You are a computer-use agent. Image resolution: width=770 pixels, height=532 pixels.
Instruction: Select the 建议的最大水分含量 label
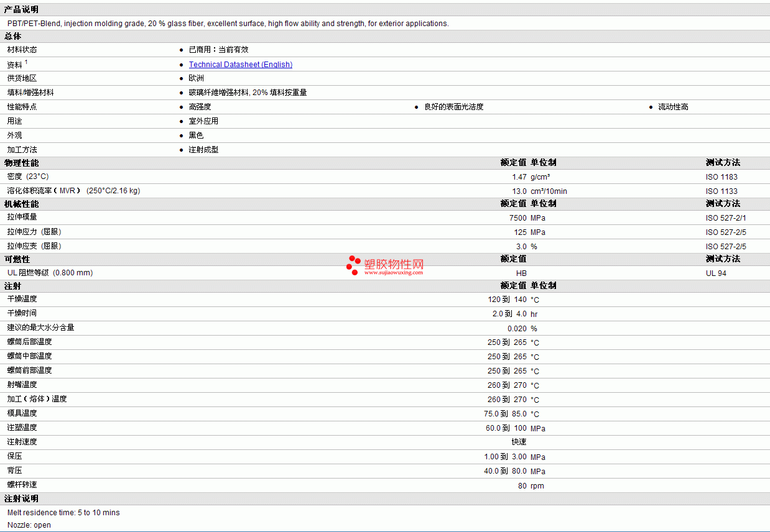point(41,328)
